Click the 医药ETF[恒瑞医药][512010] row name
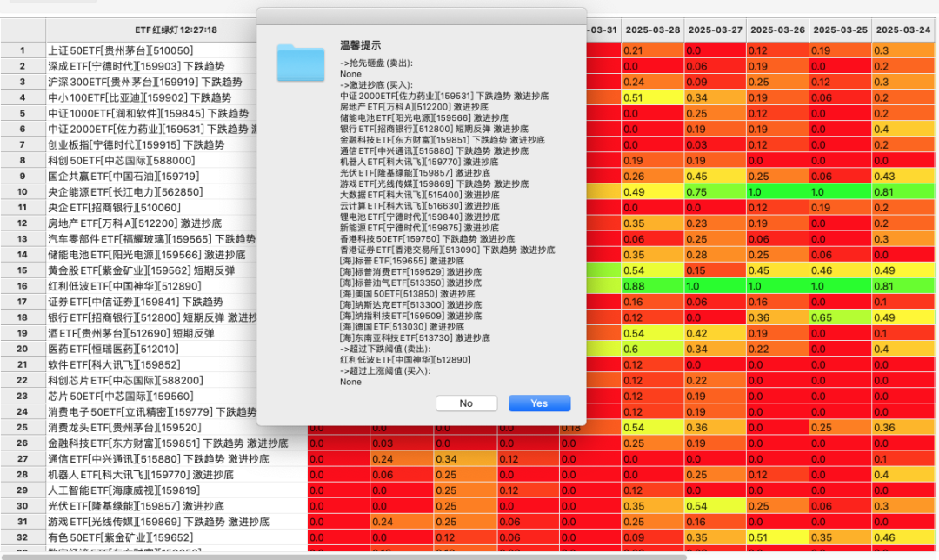 [113, 350]
